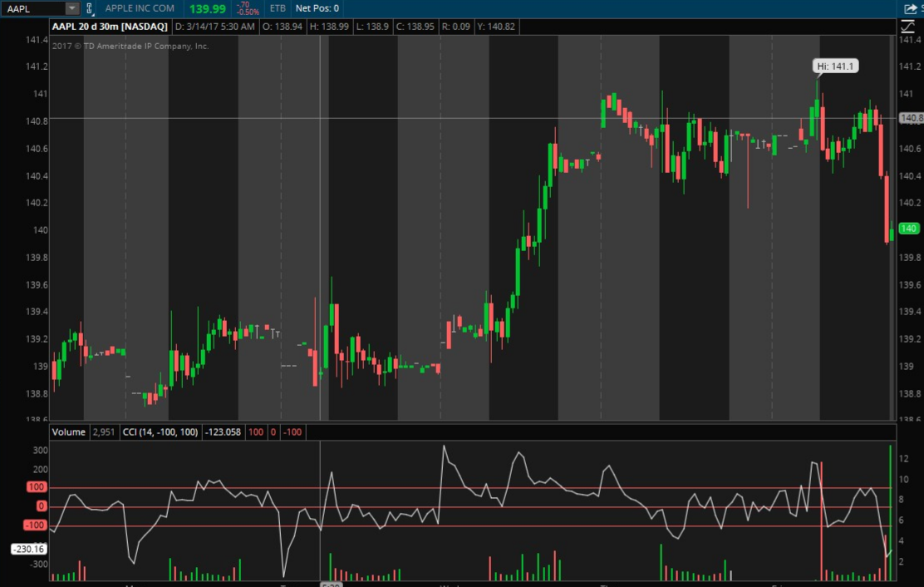This screenshot has width=924, height=587.
Task: Click the APPLE INC COM company name
Action: click(x=140, y=8)
